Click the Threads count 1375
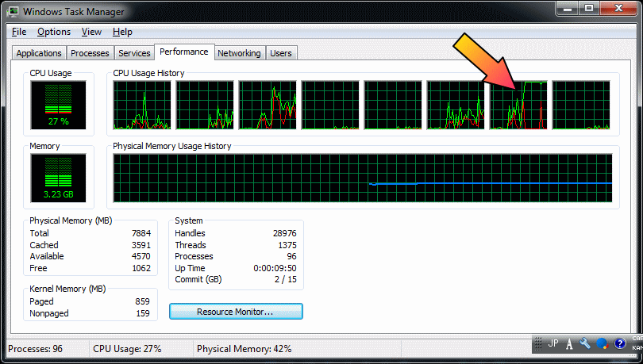This screenshot has height=364, width=643. pyautogui.click(x=287, y=245)
